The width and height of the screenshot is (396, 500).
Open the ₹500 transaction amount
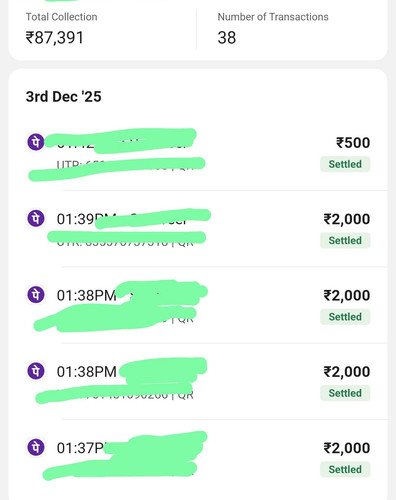click(353, 143)
